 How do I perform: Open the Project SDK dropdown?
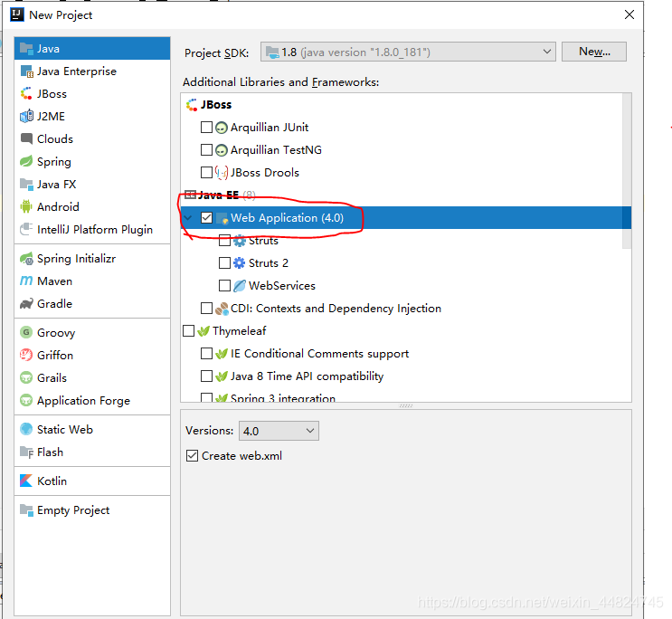point(408,52)
